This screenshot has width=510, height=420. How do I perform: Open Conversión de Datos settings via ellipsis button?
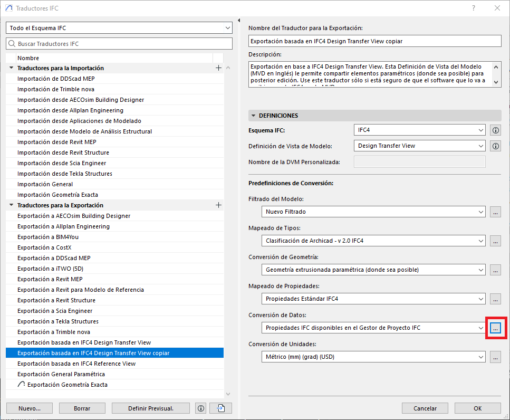tap(495, 328)
